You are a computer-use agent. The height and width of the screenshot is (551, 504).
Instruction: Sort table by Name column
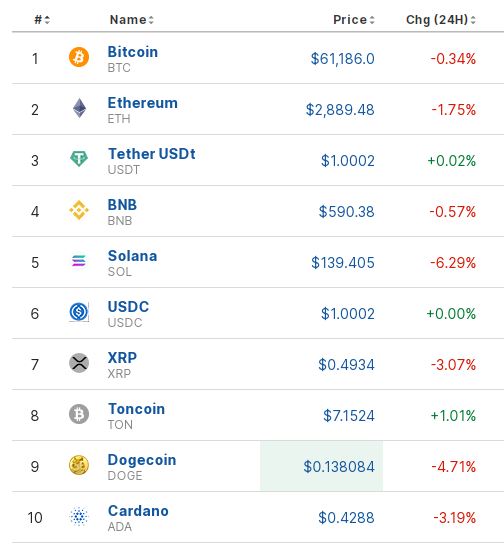(x=132, y=20)
